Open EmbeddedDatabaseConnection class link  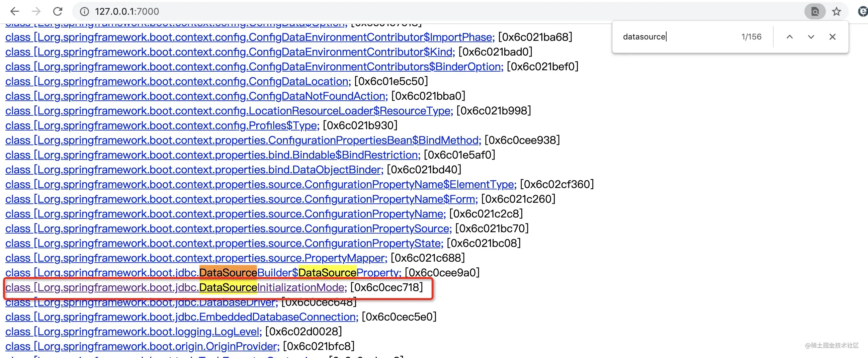pos(182,317)
